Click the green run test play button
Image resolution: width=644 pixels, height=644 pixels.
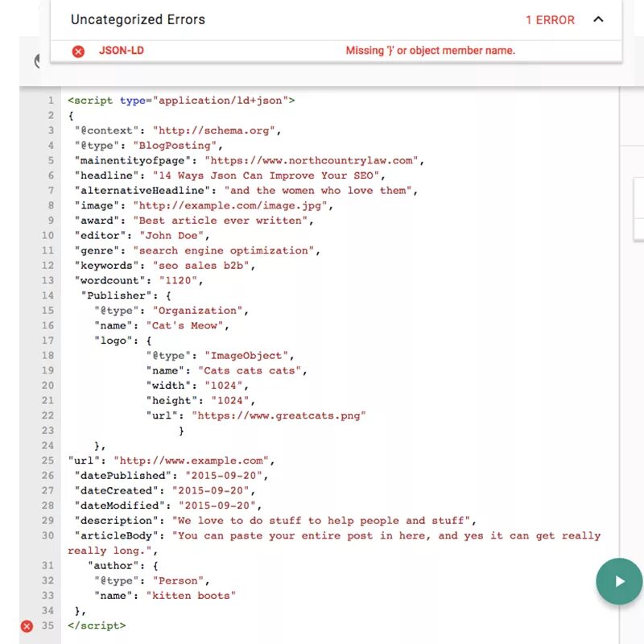619,581
